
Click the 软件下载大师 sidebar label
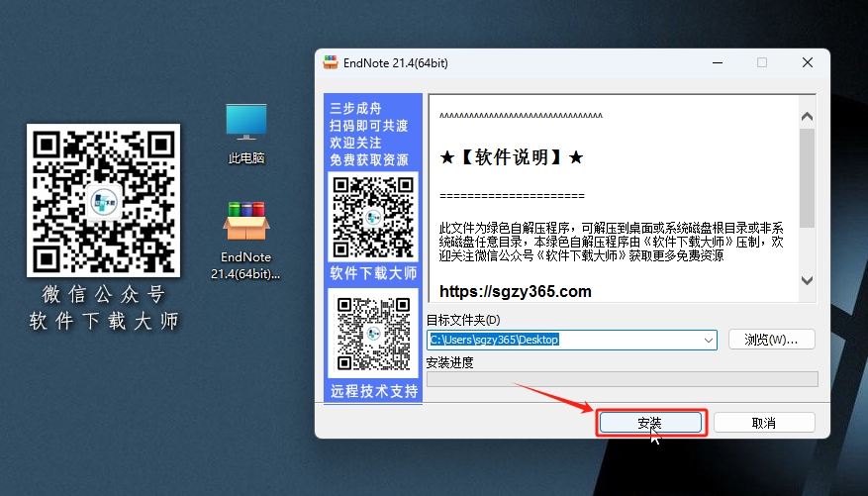click(373, 273)
